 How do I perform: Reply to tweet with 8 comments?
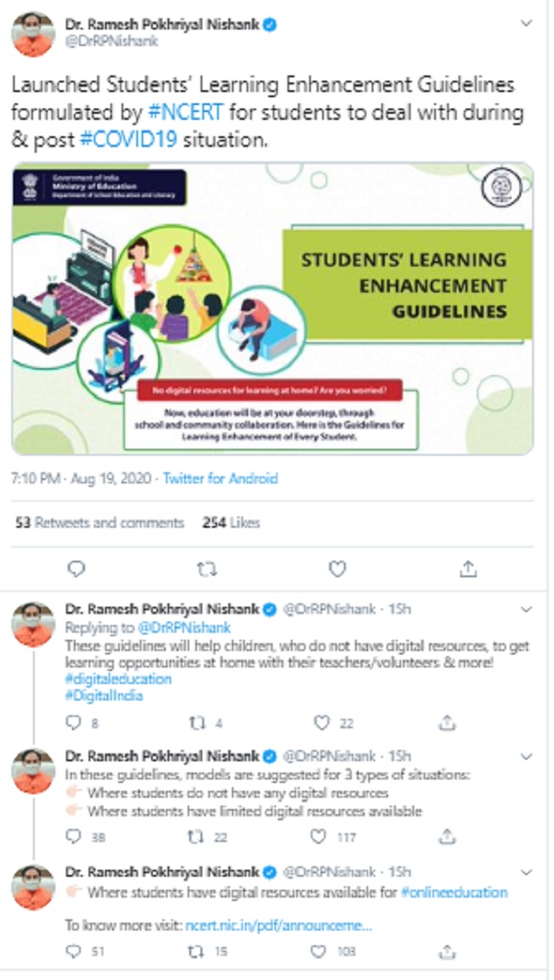tap(74, 723)
